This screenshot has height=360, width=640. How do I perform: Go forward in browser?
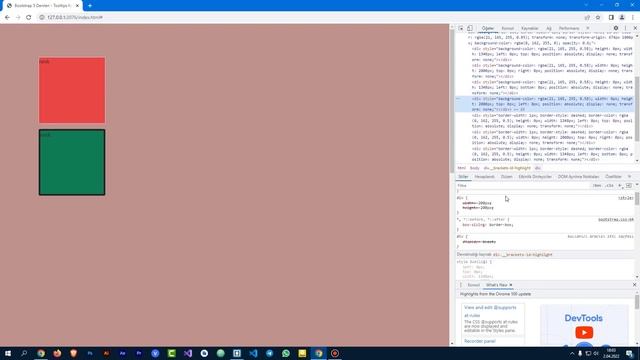pyautogui.click(x=18, y=17)
